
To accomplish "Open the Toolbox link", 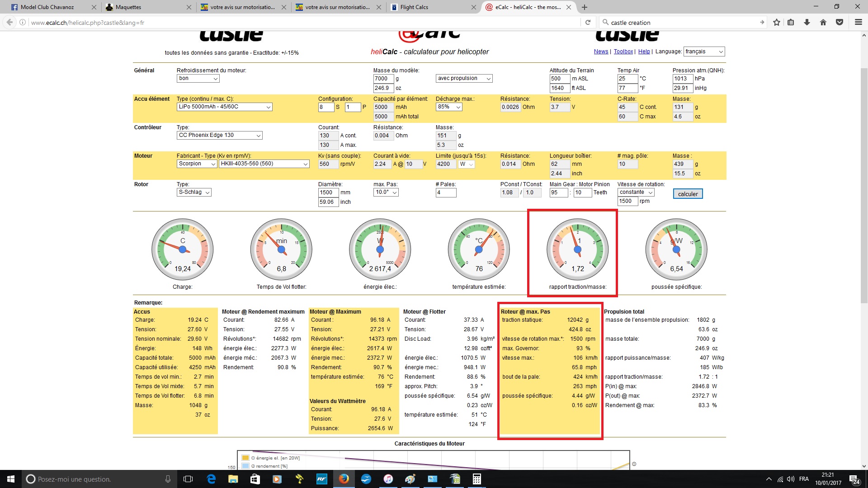I will [x=623, y=52].
